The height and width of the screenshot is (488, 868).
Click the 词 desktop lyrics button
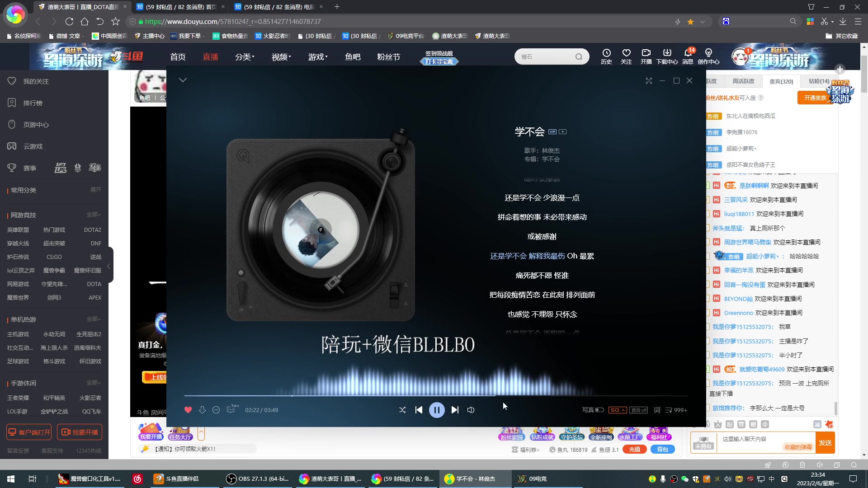(657, 410)
